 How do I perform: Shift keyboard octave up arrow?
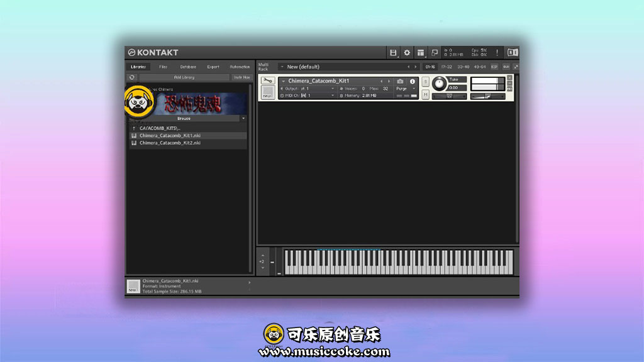[263, 255]
